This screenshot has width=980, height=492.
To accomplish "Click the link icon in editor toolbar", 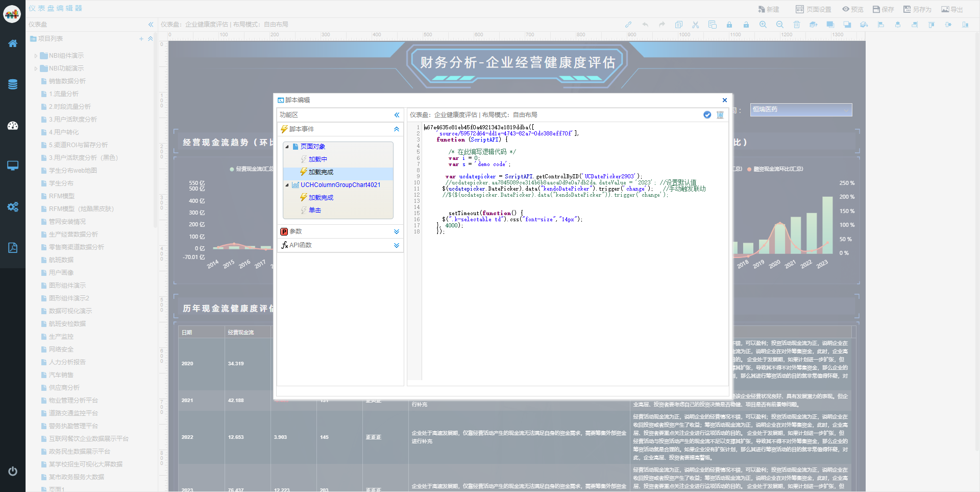I will 628,25.
